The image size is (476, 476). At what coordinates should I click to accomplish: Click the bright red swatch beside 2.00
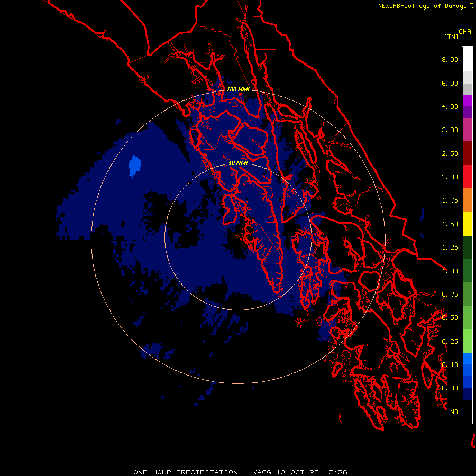(467, 177)
